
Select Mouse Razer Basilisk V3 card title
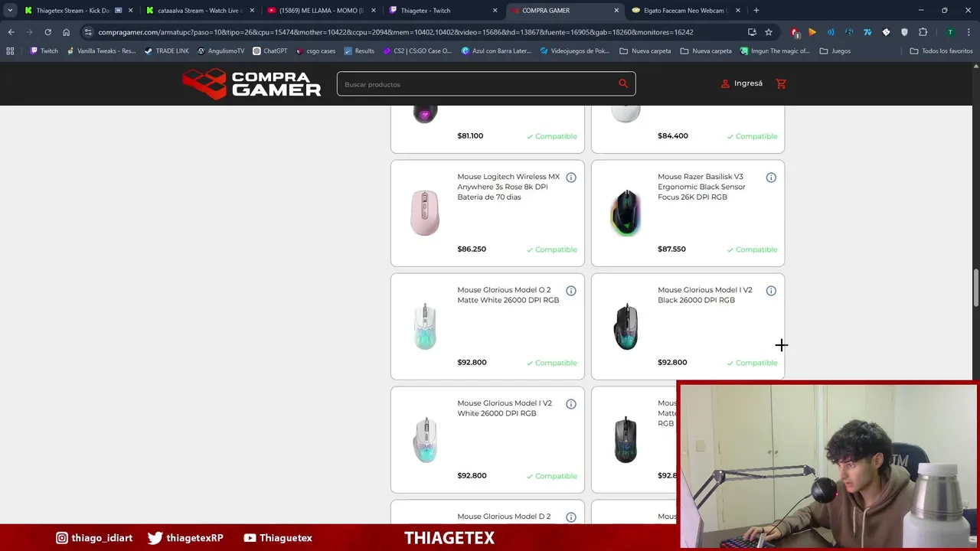click(x=701, y=187)
